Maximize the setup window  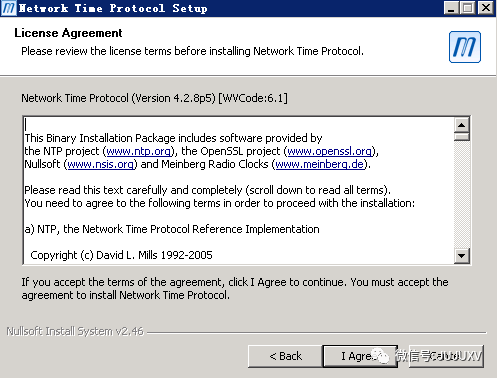coord(468,8)
